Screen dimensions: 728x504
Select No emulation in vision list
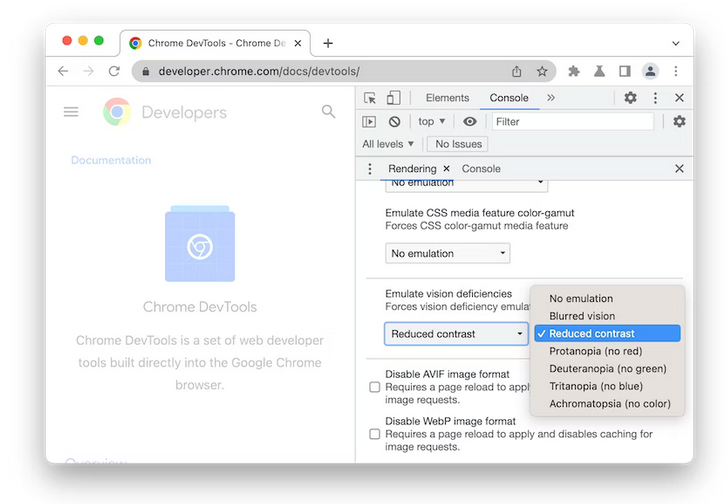[607, 298]
